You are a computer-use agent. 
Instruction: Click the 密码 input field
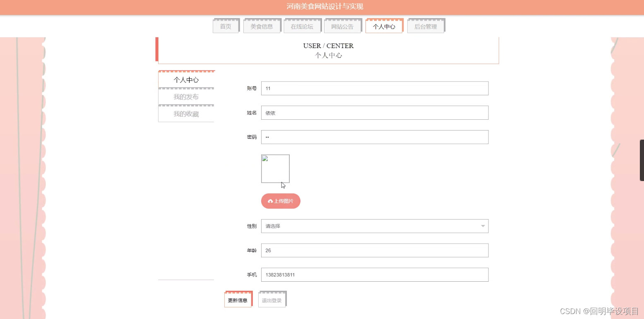375,137
